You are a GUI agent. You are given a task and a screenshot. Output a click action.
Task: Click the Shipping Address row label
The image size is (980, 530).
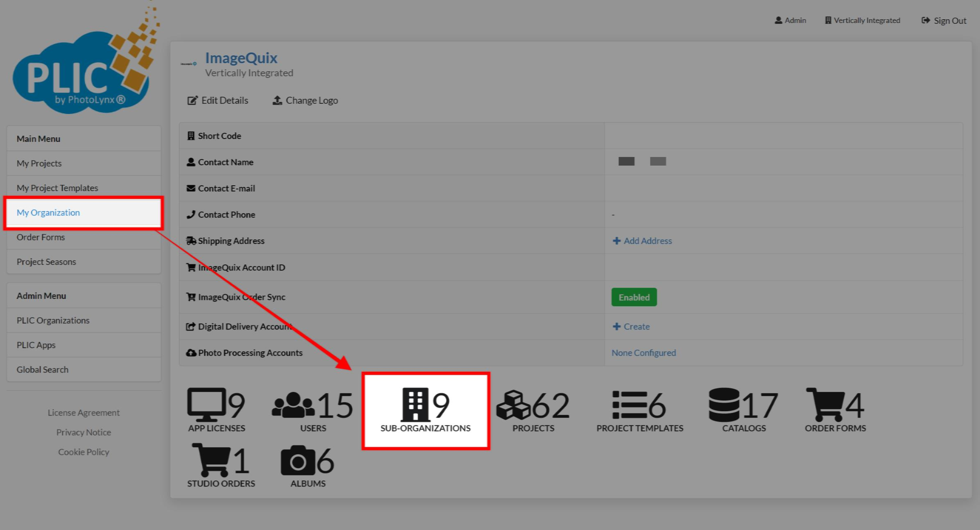[231, 241]
